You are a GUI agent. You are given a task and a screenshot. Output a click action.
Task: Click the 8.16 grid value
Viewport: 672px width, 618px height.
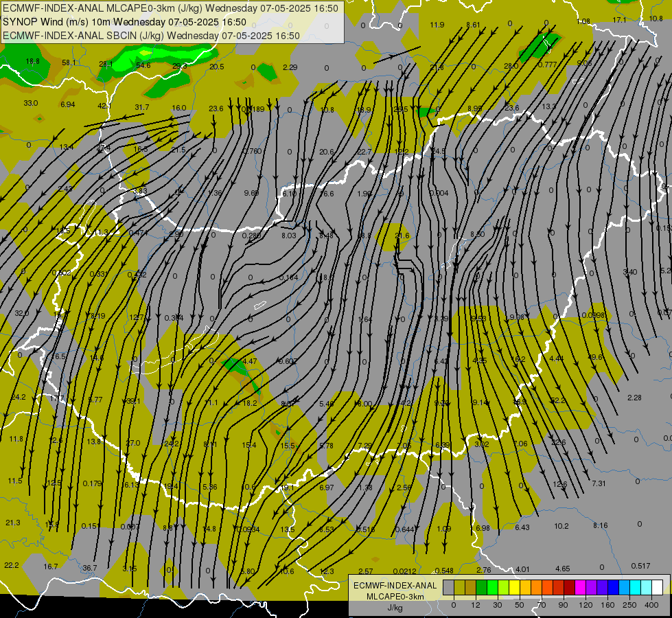[x=601, y=525]
